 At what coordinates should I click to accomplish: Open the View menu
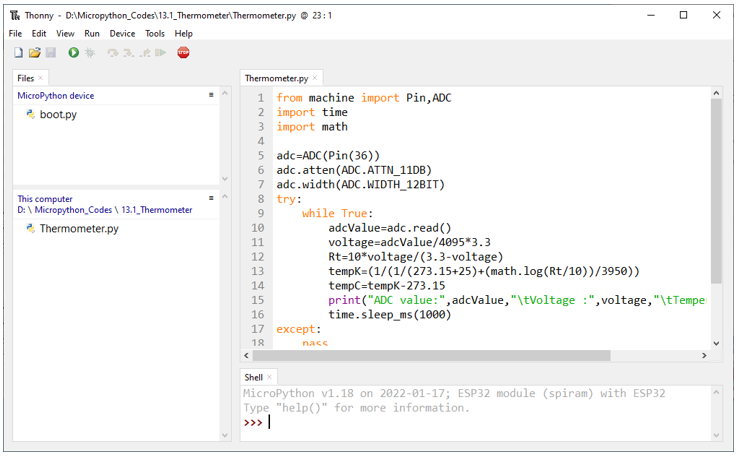click(65, 33)
